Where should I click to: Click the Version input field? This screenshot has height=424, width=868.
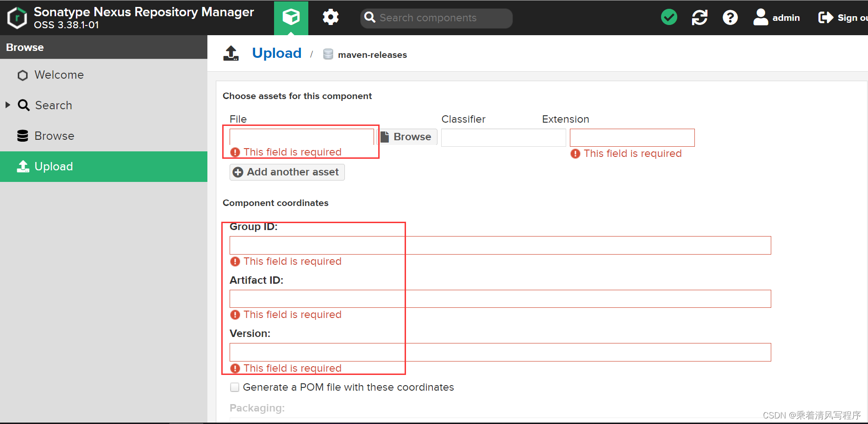pyautogui.click(x=500, y=352)
